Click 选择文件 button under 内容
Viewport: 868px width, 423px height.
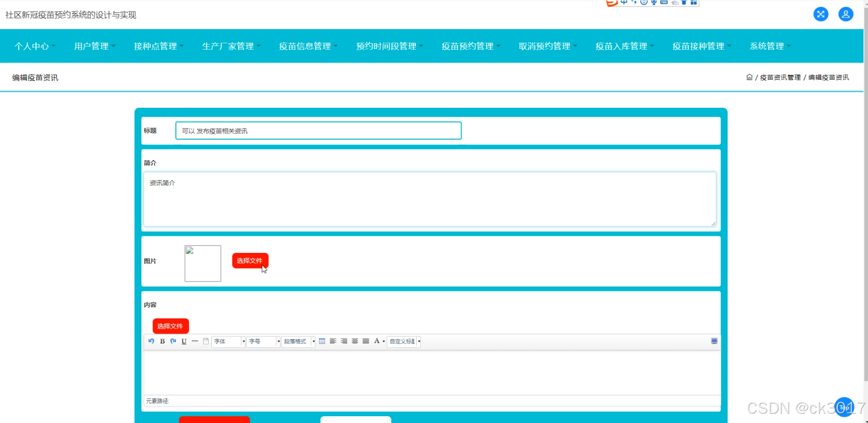(x=170, y=326)
